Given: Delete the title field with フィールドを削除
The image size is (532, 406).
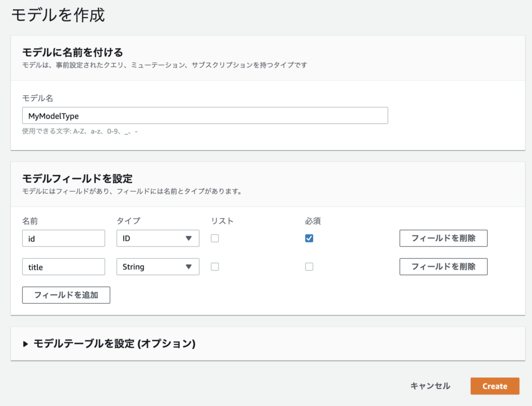Looking at the screenshot, I should 443,266.
